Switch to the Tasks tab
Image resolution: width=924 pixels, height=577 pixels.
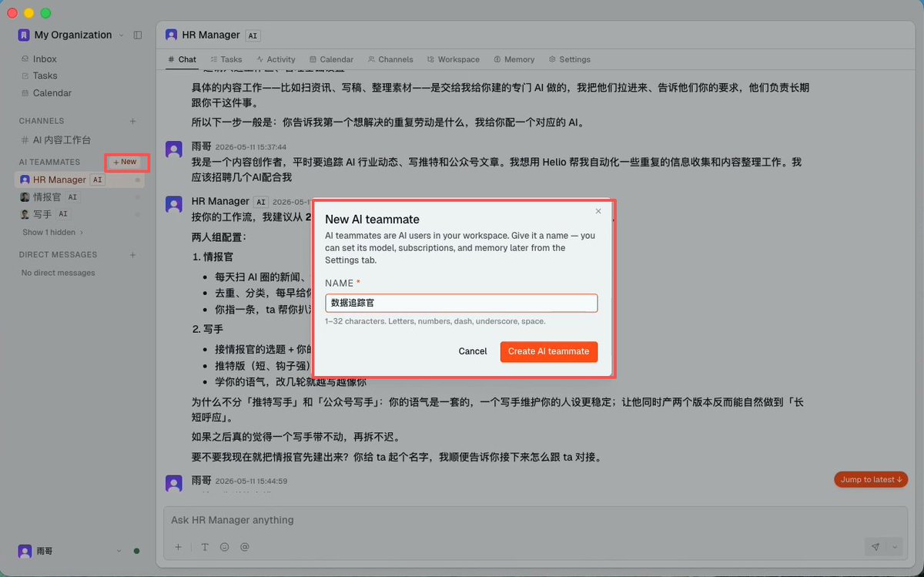coord(226,59)
